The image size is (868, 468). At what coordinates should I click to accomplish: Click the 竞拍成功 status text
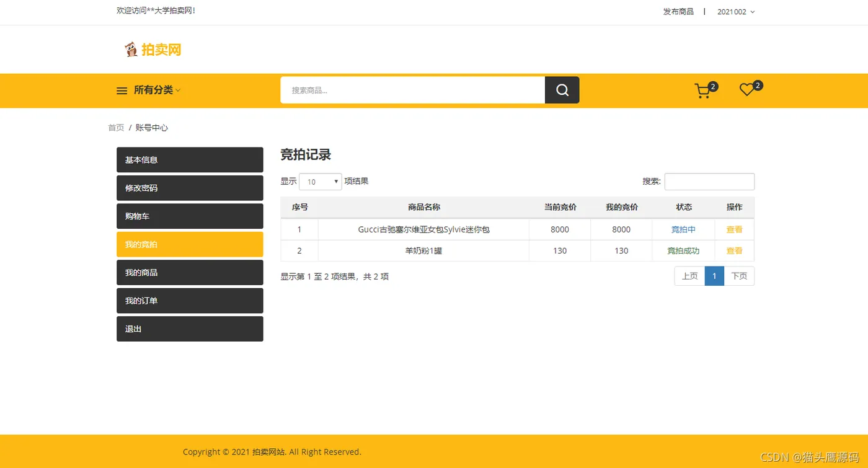[x=683, y=251]
